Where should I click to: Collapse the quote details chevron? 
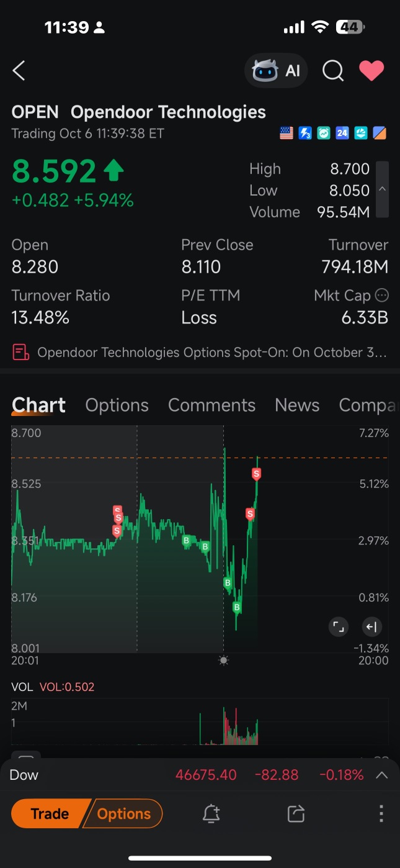click(383, 189)
